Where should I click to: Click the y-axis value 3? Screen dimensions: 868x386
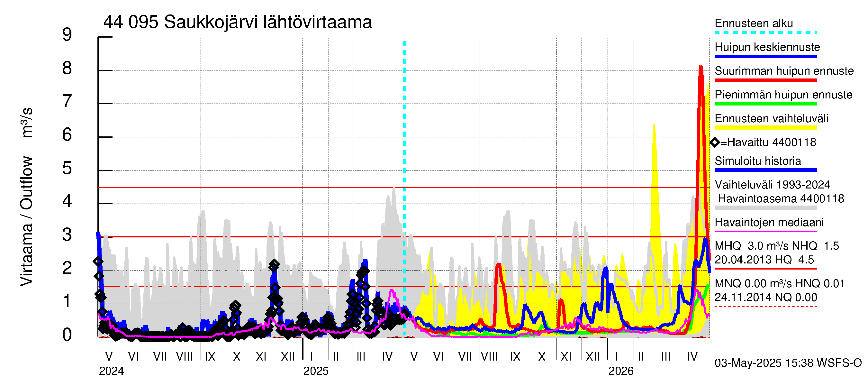(x=67, y=234)
